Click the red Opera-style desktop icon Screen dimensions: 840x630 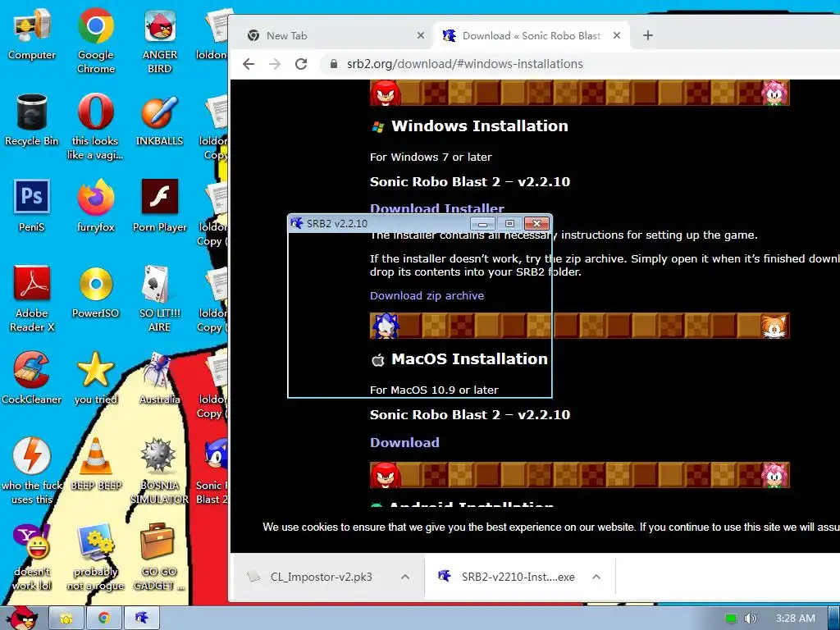coord(95,126)
